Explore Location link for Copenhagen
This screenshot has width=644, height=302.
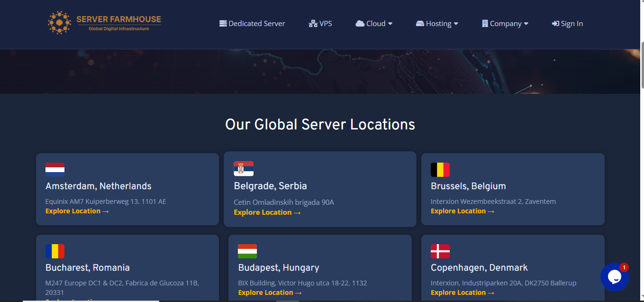[x=463, y=293]
